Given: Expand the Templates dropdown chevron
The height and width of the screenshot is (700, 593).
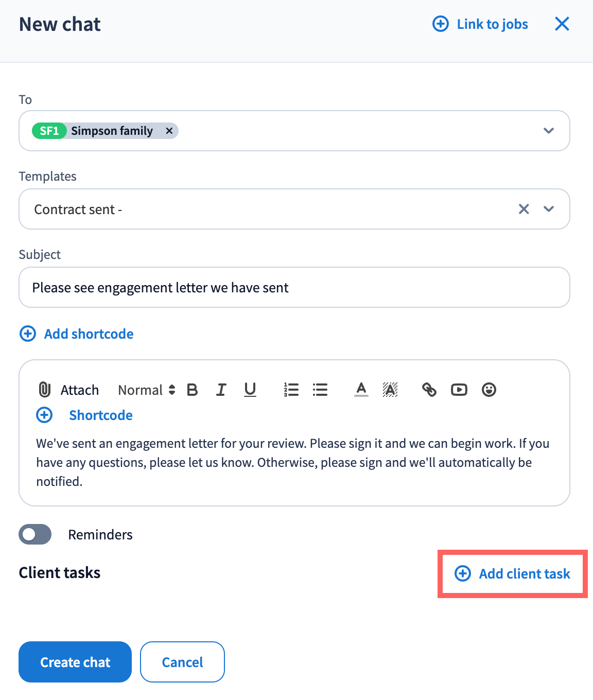Looking at the screenshot, I should click(x=549, y=209).
